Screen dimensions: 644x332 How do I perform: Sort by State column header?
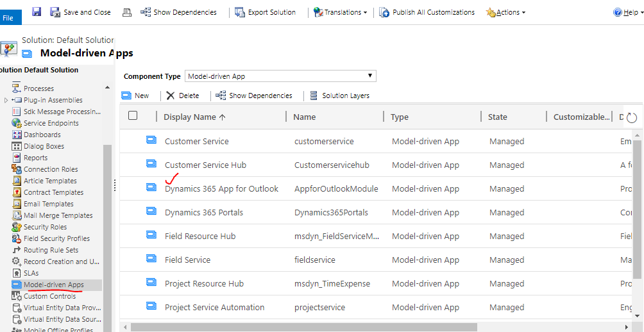[x=497, y=117]
